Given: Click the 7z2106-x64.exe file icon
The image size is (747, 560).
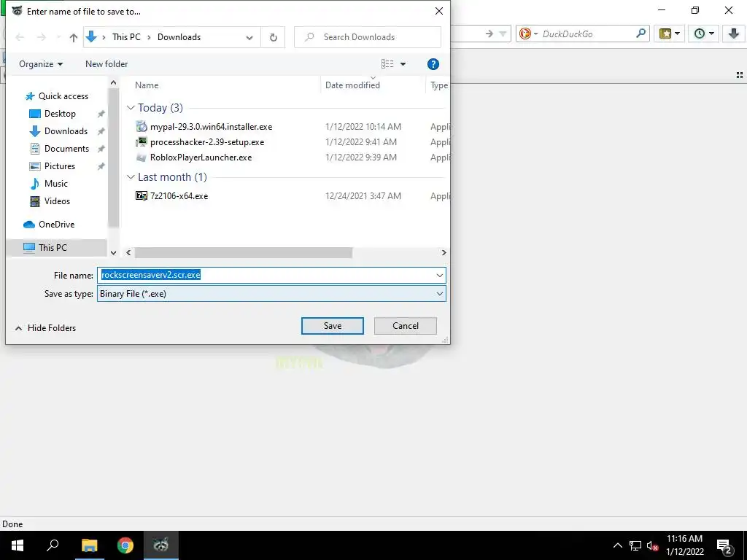Looking at the screenshot, I should tap(142, 195).
